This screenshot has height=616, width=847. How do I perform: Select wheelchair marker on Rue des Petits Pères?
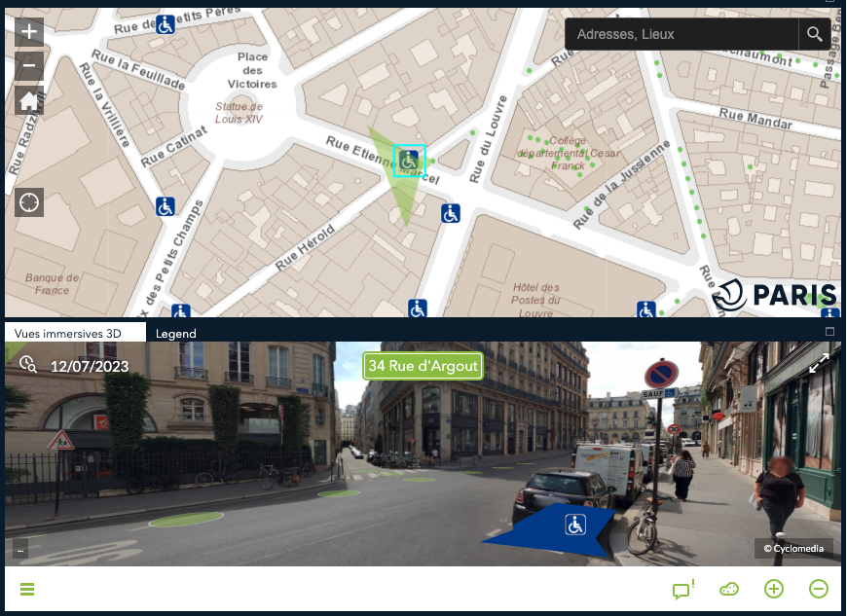(x=166, y=24)
